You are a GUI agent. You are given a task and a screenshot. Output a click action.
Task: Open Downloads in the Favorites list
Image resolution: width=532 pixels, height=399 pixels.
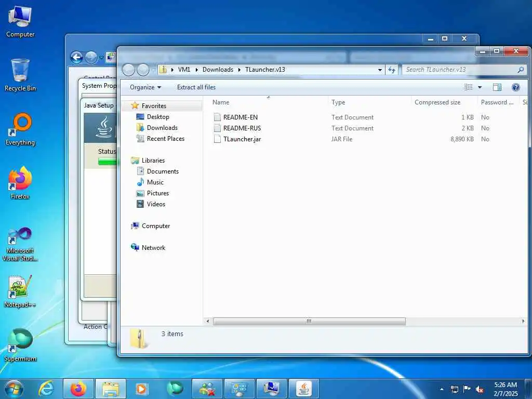click(x=162, y=128)
